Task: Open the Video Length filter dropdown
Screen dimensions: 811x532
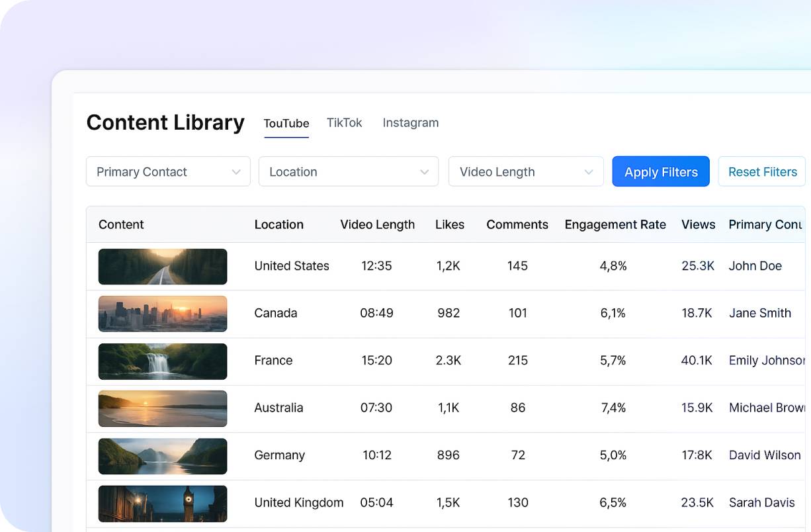Action: 525,172
